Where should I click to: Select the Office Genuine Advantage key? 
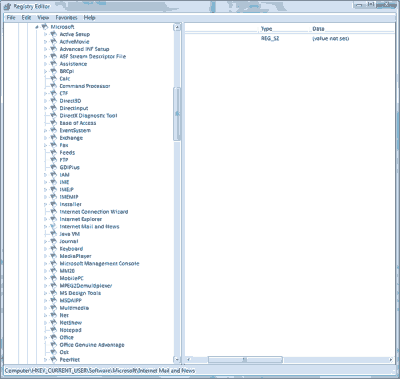click(92, 345)
